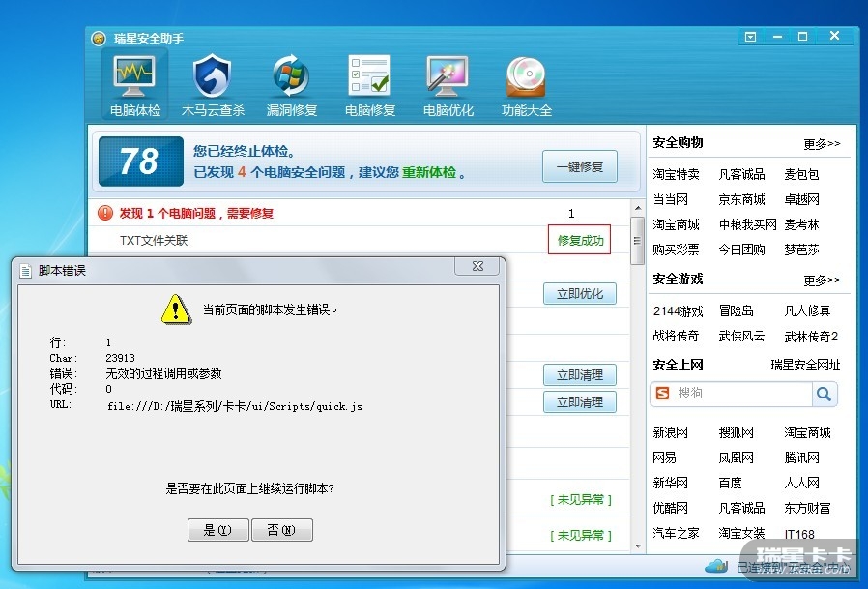Open the title bar dropdown menu button

pyautogui.click(x=751, y=37)
